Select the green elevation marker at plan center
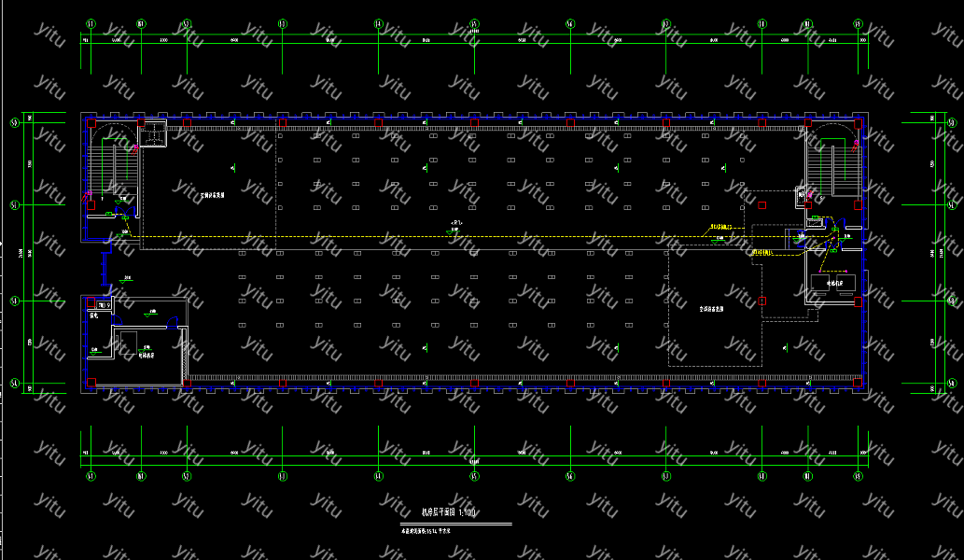 click(454, 227)
